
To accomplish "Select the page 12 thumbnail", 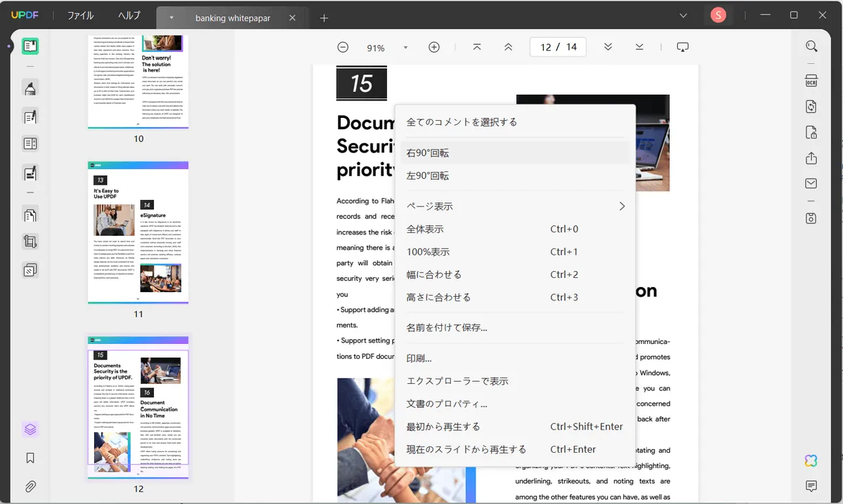I will (138, 408).
